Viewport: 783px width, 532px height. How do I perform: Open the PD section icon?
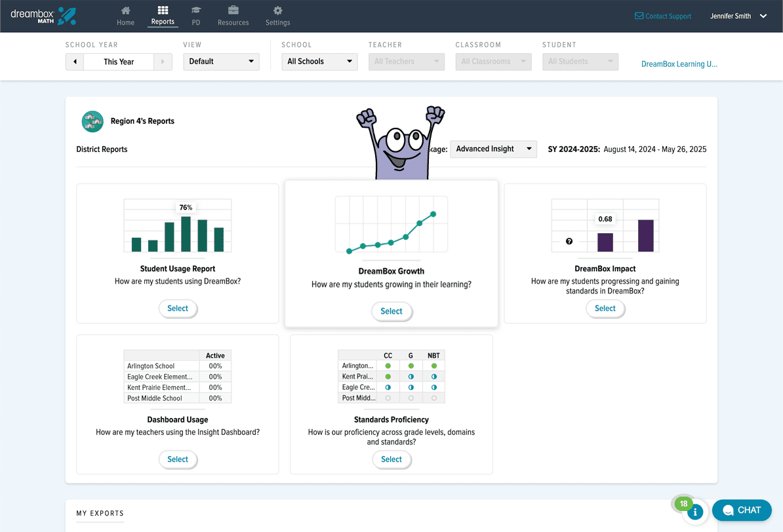tap(195, 11)
